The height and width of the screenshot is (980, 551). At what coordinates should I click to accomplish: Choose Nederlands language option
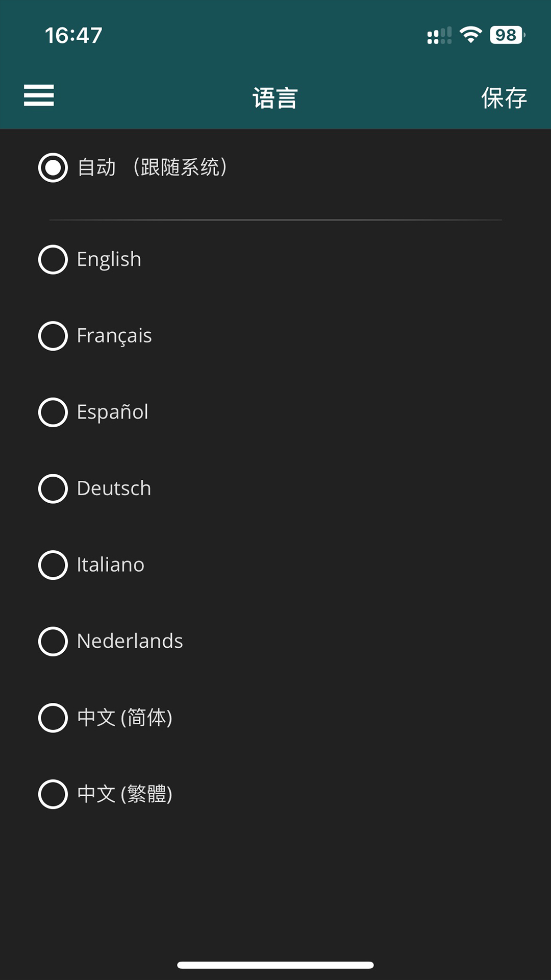click(x=53, y=641)
